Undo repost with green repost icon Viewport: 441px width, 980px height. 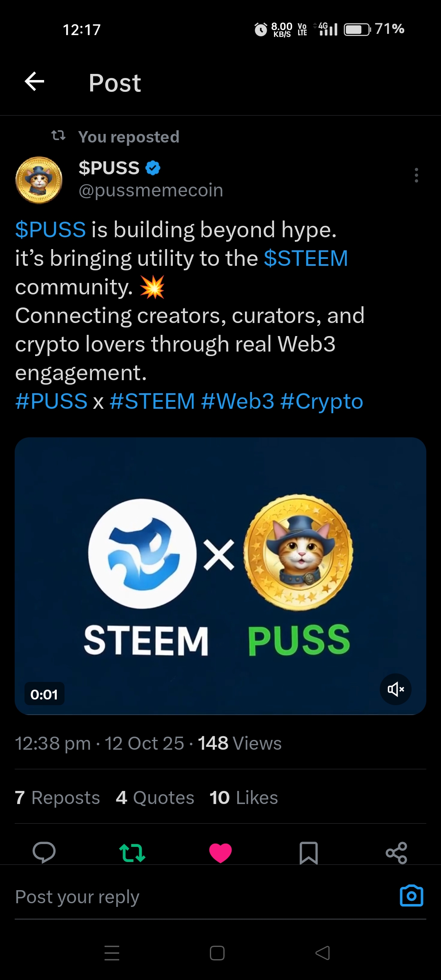pyautogui.click(x=132, y=853)
